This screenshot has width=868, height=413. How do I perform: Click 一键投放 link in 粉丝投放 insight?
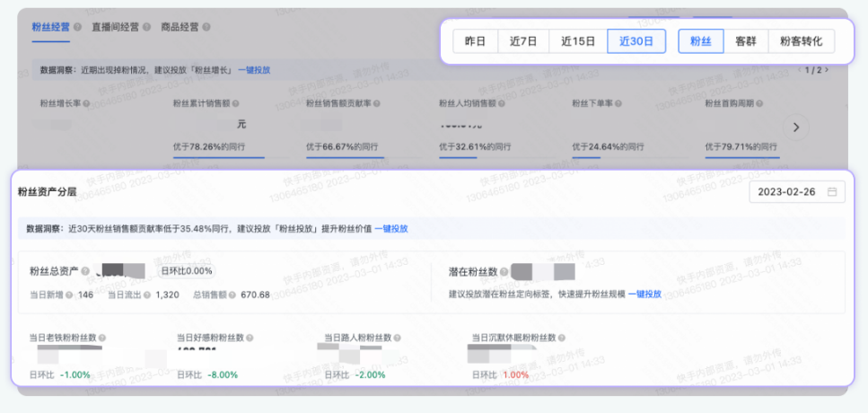[391, 229]
